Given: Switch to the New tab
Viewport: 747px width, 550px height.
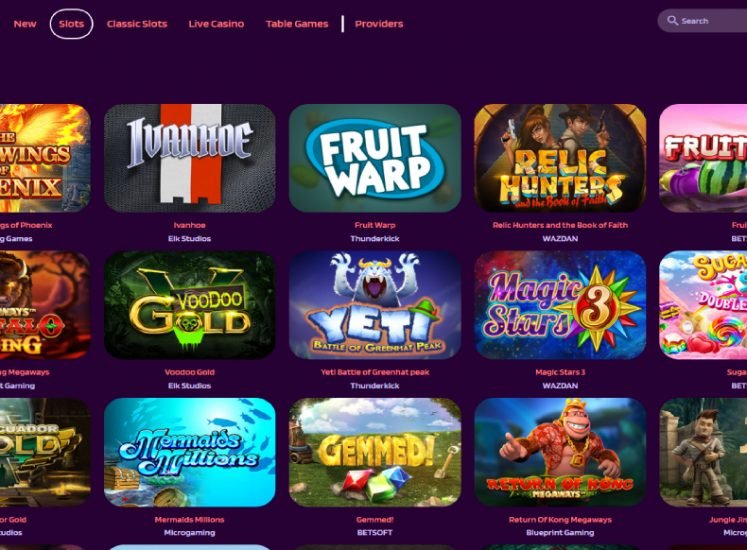Looking at the screenshot, I should (25, 24).
